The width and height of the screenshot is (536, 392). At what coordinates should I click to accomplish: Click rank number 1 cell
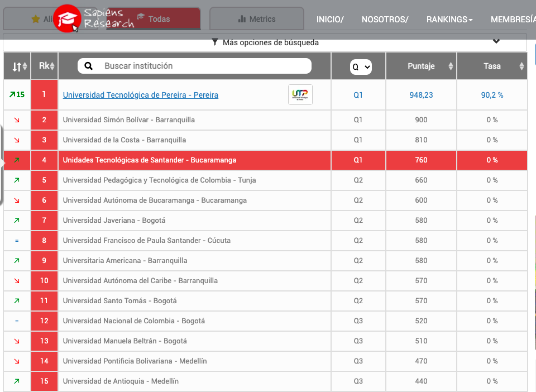click(x=45, y=95)
